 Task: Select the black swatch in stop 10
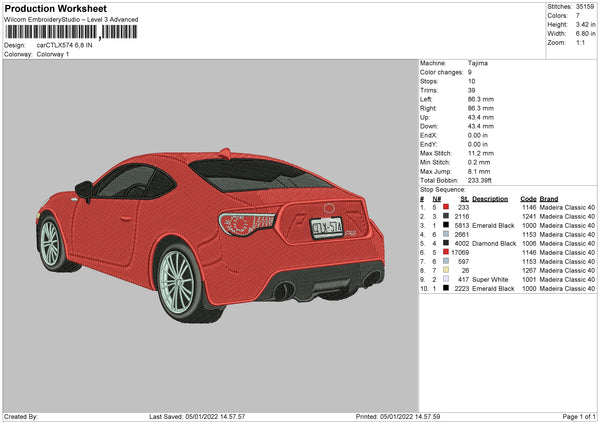(x=444, y=288)
